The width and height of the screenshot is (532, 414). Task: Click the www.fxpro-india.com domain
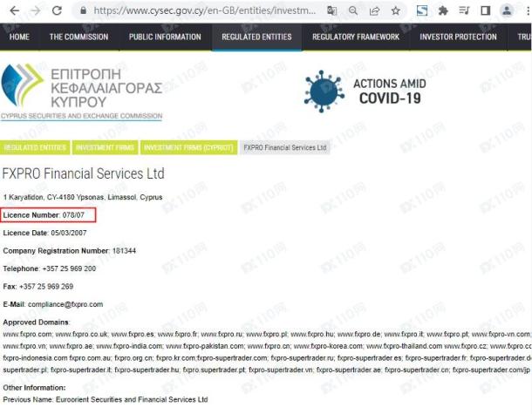tap(130, 346)
